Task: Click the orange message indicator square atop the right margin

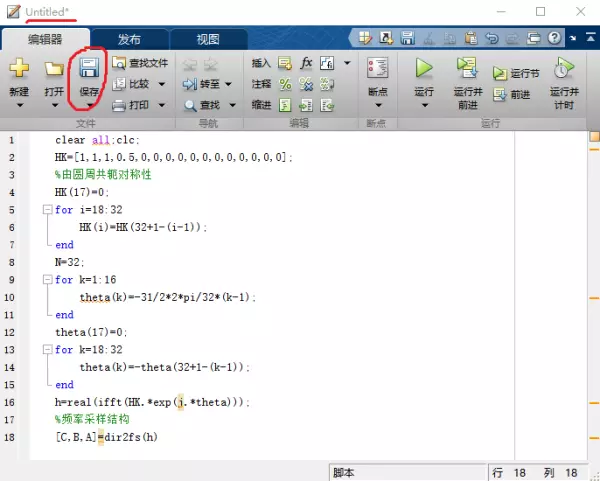Action: [x=595, y=137]
